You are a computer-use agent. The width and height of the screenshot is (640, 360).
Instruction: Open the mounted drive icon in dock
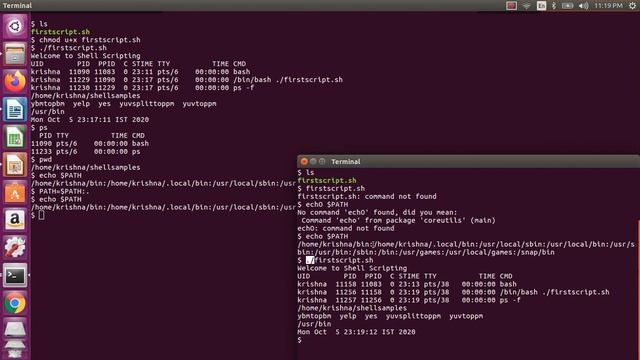(15, 329)
